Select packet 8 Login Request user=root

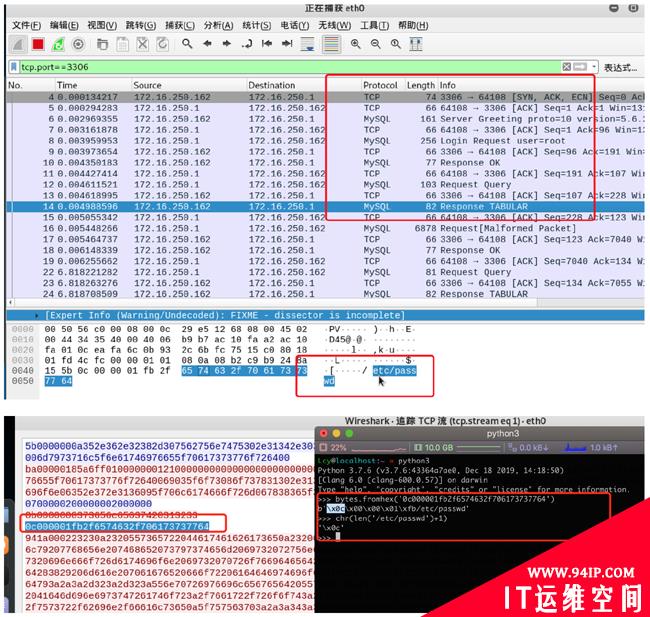click(x=325, y=141)
